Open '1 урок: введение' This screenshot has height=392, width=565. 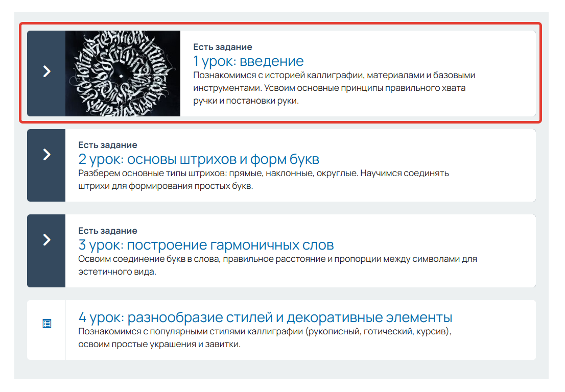[x=248, y=61]
